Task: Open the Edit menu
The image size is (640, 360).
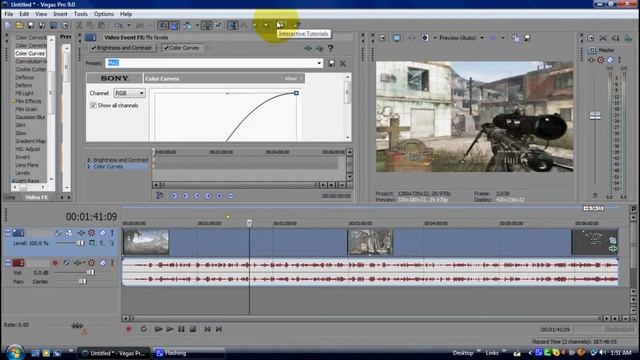Action: pos(24,14)
